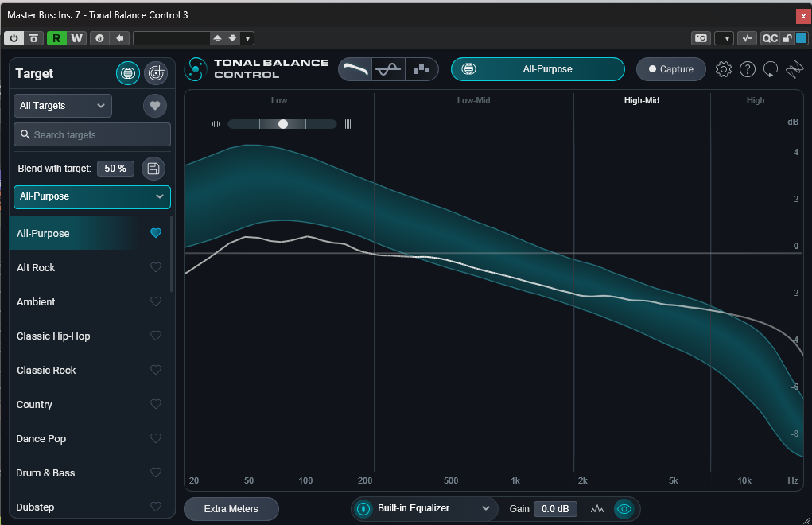Select the Low-Mid band label
This screenshot has width=812, height=525.
[x=473, y=100]
